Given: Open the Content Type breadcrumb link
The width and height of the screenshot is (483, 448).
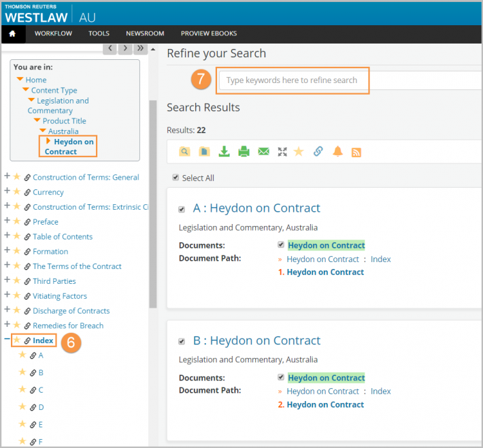Looking at the screenshot, I should point(54,91).
